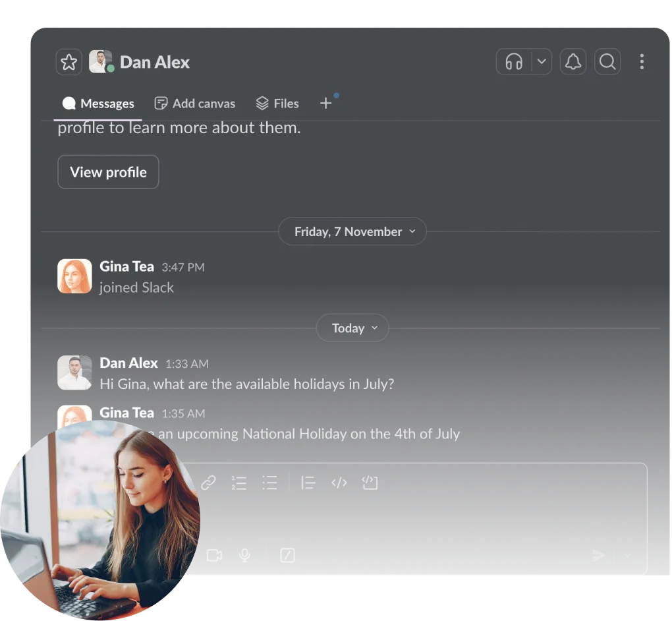Toggle blockquote formatting

(308, 483)
